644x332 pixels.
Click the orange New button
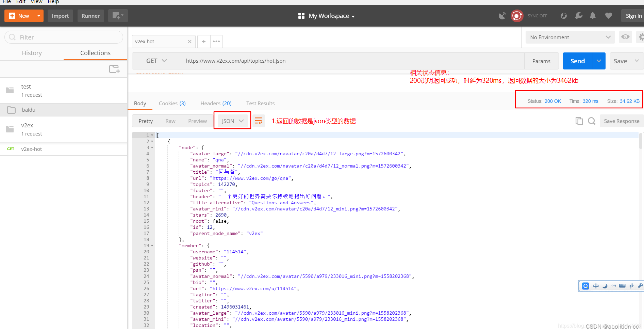pos(19,16)
